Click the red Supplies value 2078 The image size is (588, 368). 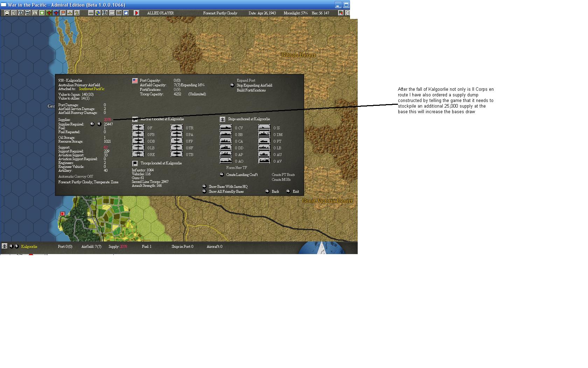click(107, 120)
